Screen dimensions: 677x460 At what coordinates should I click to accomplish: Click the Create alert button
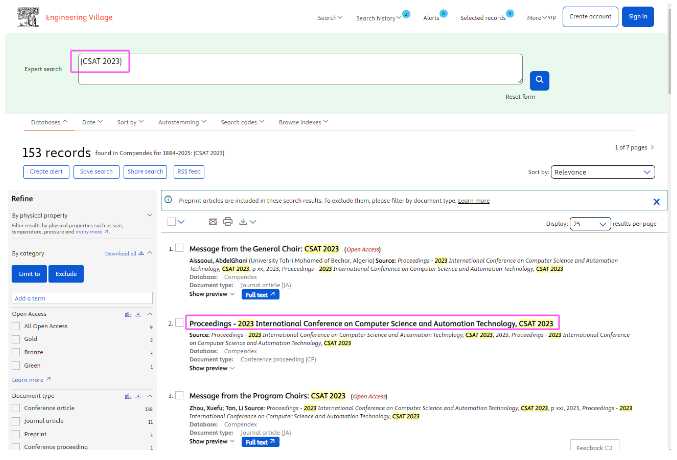tap(46, 172)
